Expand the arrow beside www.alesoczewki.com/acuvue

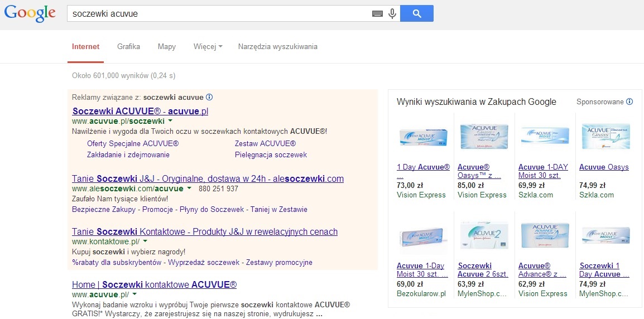[189, 188]
